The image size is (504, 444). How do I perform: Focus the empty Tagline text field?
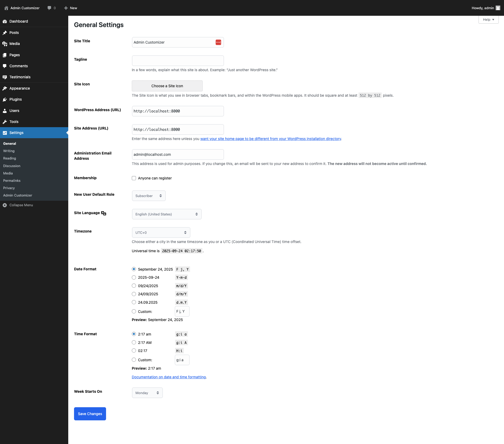click(178, 61)
